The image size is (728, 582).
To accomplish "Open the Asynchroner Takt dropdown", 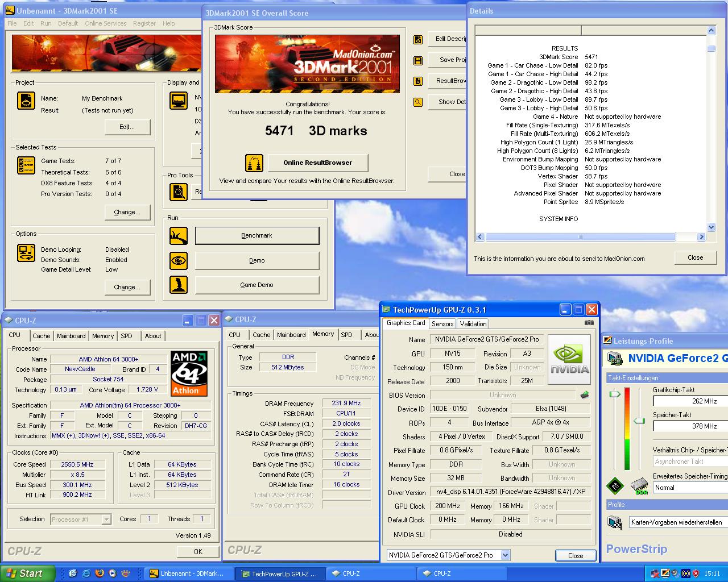I will click(690, 462).
